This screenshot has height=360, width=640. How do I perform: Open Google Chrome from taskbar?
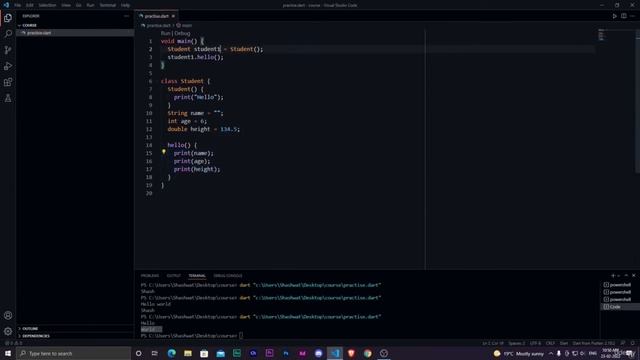[x=367, y=353]
